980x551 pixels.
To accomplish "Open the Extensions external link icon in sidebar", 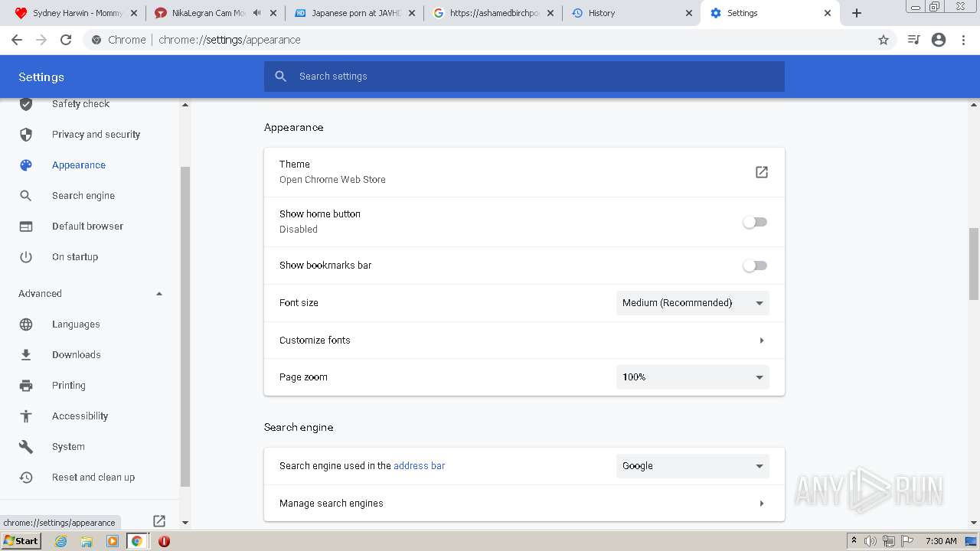I will click(159, 521).
